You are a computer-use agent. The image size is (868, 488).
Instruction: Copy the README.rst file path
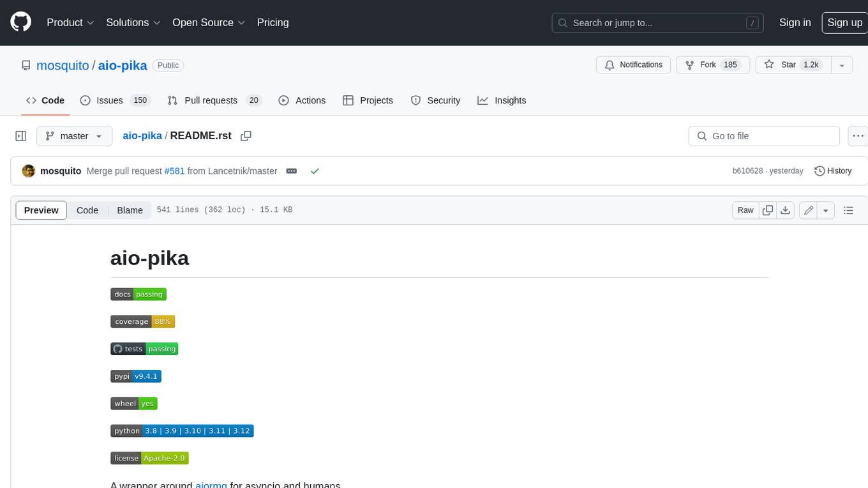[246, 136]
